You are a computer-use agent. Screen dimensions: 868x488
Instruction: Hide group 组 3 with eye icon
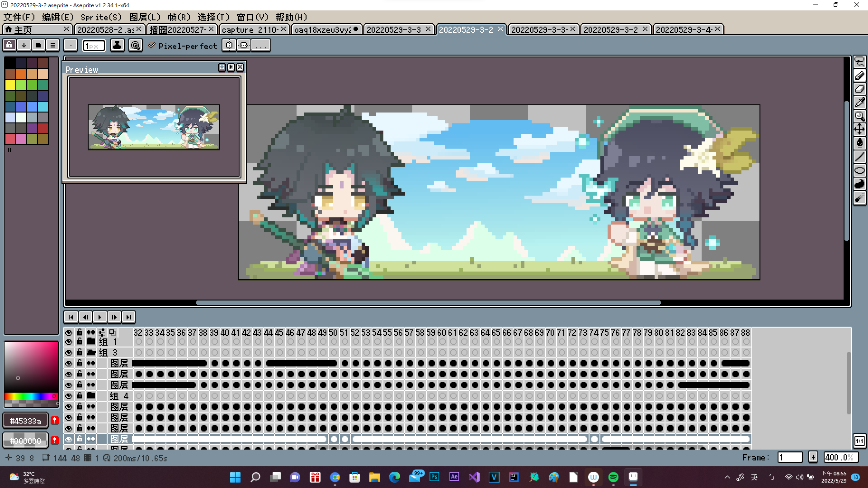(x=69, y=352)
